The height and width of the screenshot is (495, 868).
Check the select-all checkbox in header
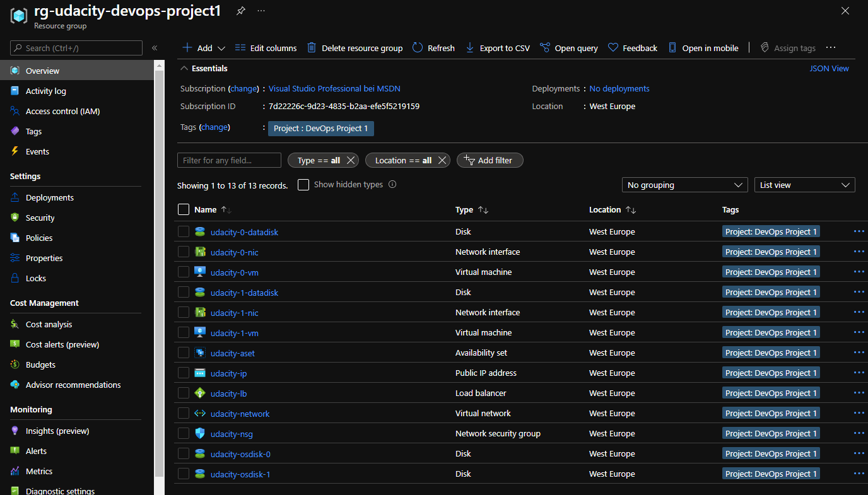click(x=184, y=209)
